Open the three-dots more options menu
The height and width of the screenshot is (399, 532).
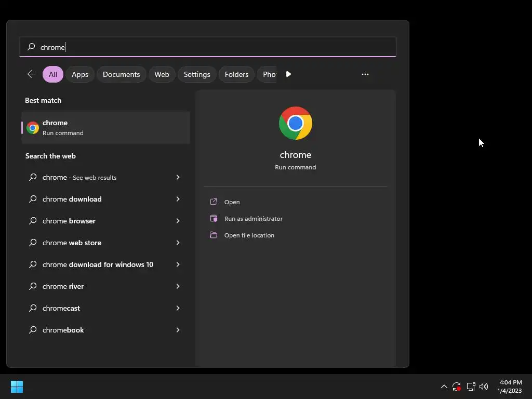point(365,74)
